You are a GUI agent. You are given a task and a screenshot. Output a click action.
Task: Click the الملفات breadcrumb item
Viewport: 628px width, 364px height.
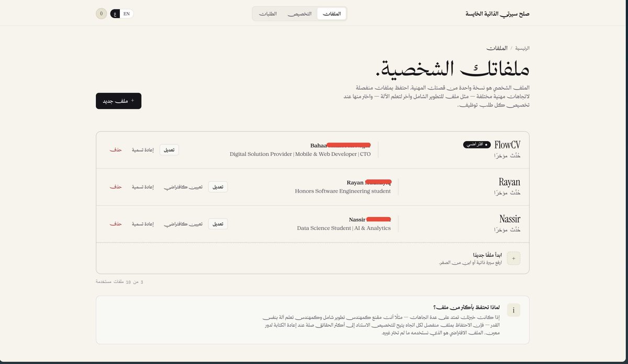496,48
